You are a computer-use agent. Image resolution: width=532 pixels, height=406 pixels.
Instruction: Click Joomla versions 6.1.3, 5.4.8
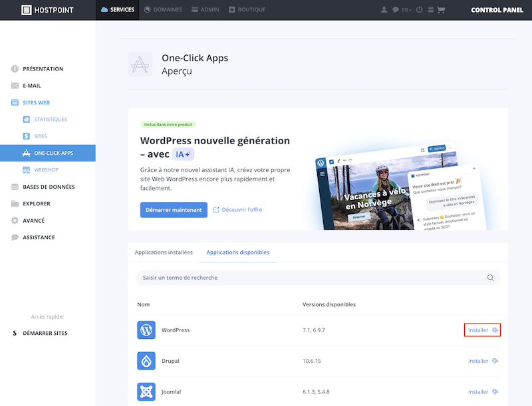316,392
